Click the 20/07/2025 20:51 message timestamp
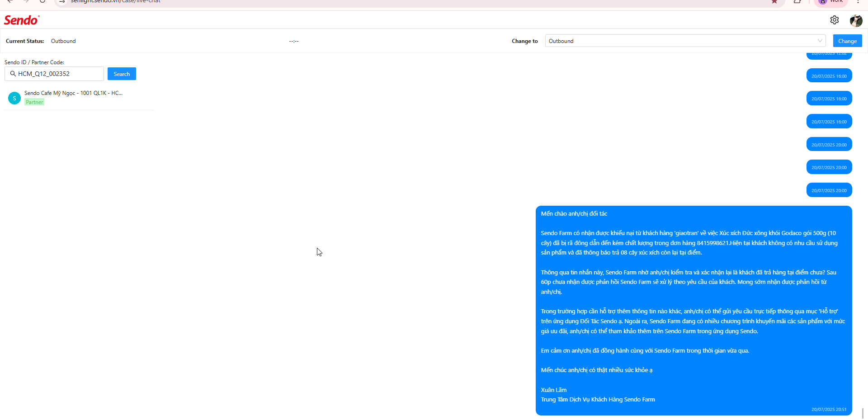The height and width of the screenshot is (420, 868). [829, 410]
